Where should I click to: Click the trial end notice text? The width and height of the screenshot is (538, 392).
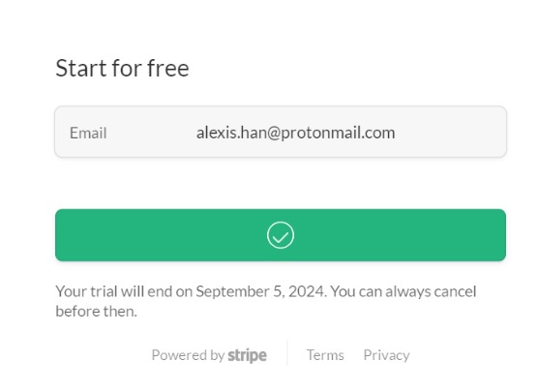point(266,301)
